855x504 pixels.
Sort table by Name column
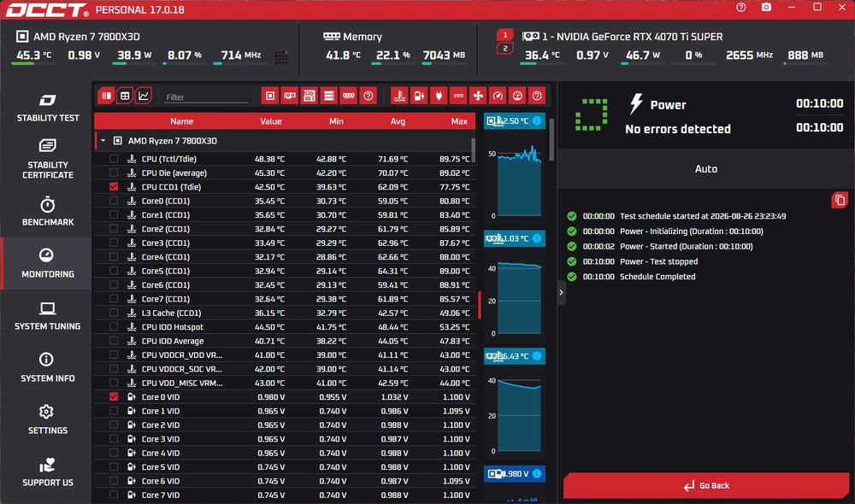point(181,121)
